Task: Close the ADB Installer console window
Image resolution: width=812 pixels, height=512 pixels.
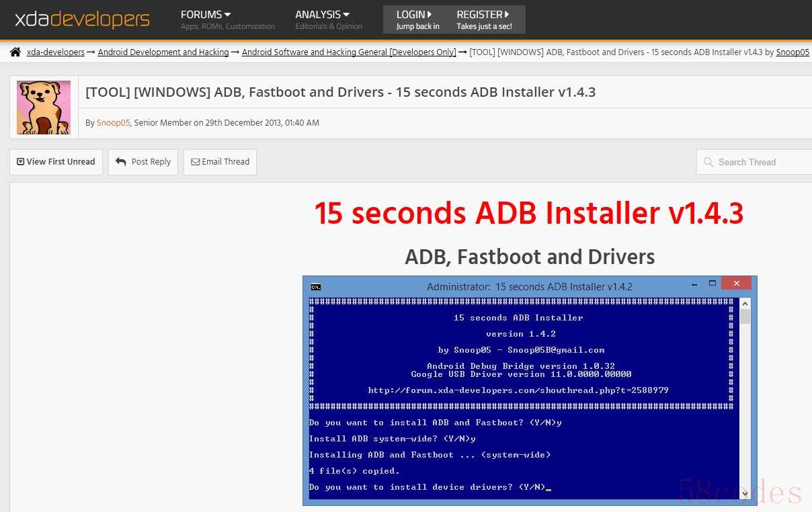Action: pos(737,283)
